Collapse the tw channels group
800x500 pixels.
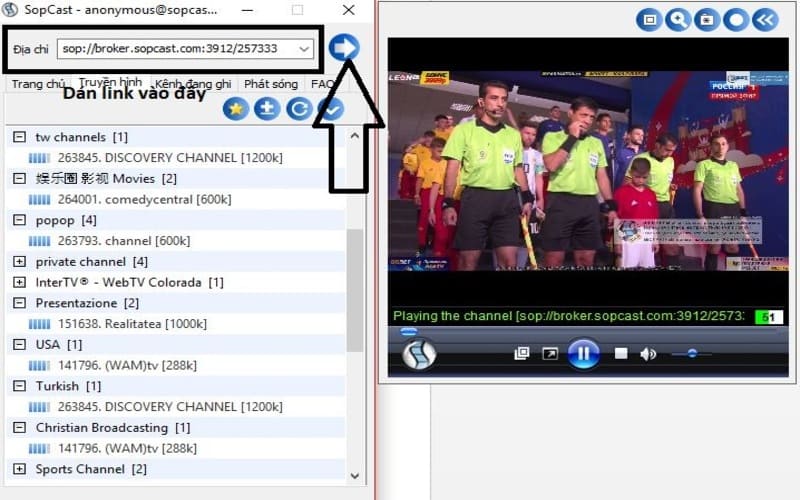click(19, 137)
